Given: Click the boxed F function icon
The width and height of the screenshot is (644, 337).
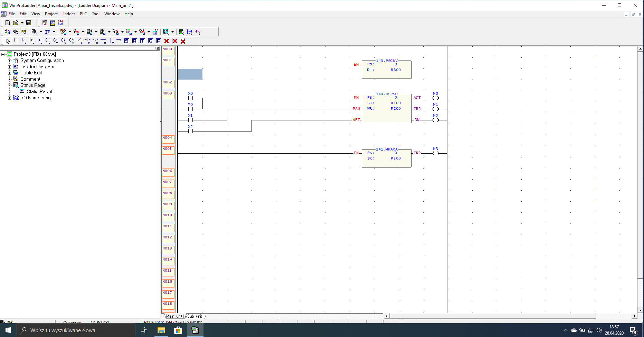Looking at the screenshot, I should (159, 41).
